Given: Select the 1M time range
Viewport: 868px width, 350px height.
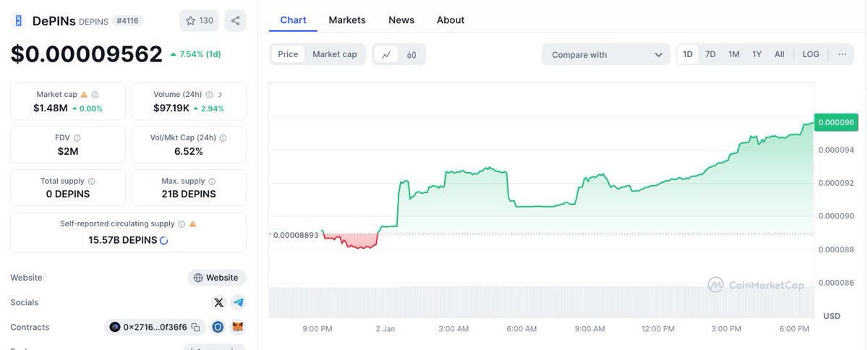Looking at the screenshot, I should (x=733, y=54).
